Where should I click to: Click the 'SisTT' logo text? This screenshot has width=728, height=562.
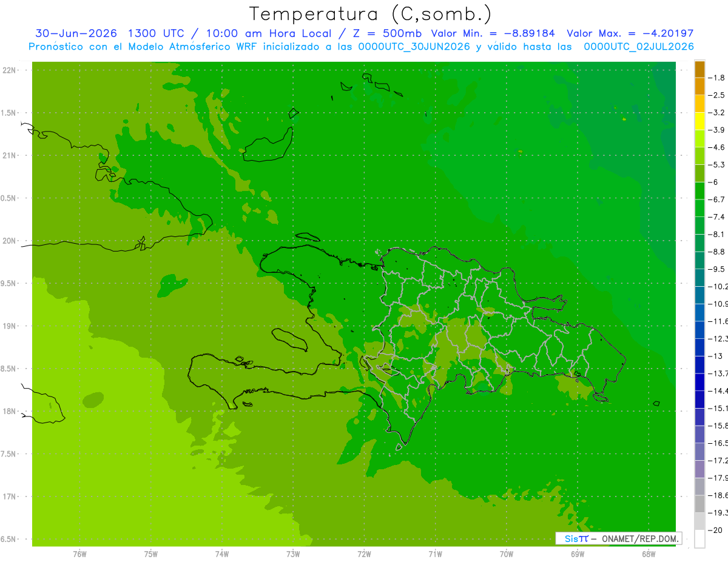click(x=576, y=538)
